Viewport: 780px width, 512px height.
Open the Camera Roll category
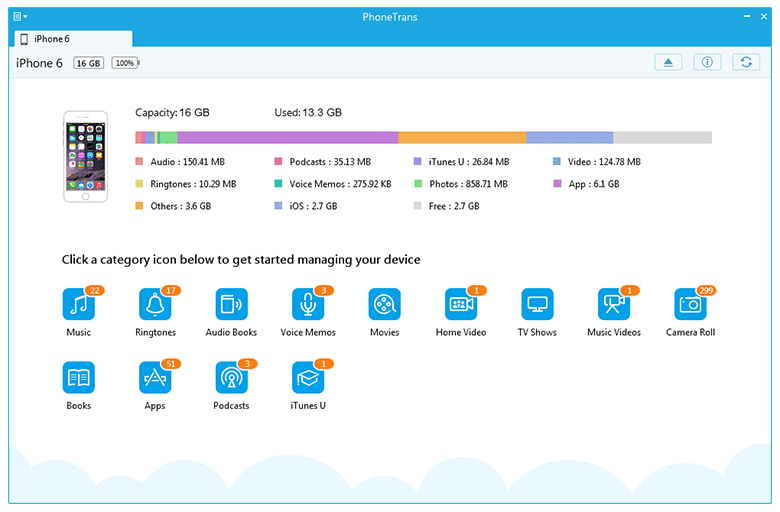coord(690,304)
